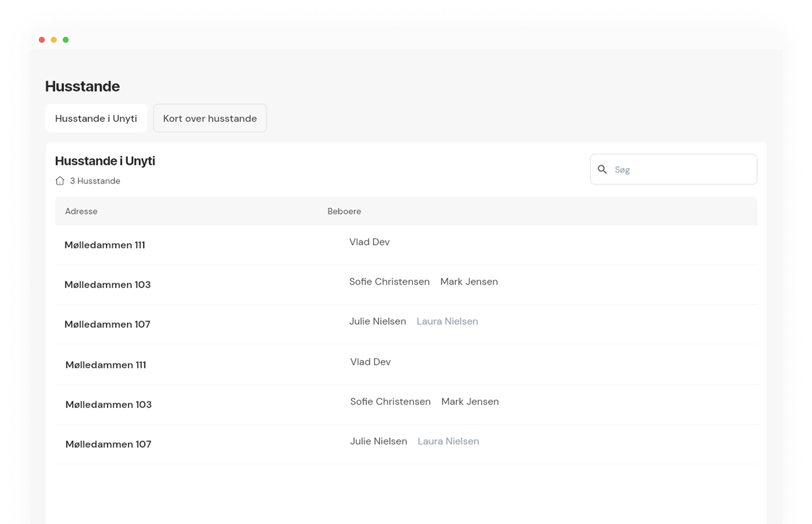Screen dimensions: 812x524
Task: Click the first Sofie Christensen entry
Action: tap(389, 282)
